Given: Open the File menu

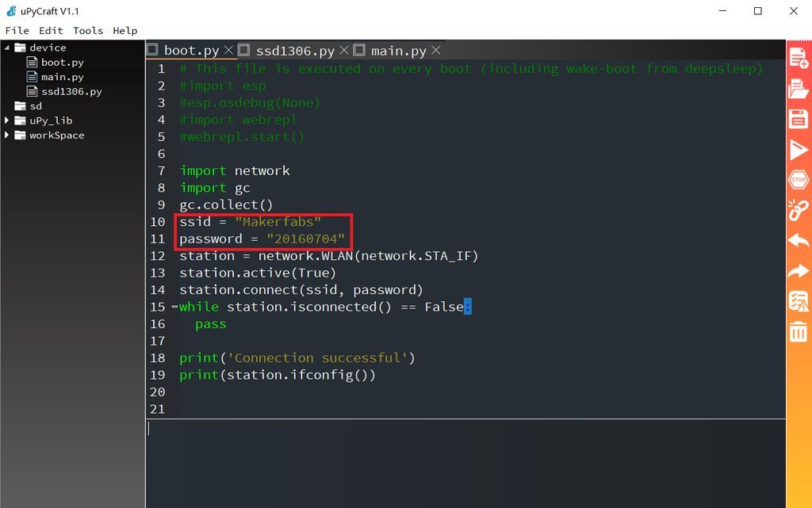Looking at the screenshot, I should click(x=17, y=31).
